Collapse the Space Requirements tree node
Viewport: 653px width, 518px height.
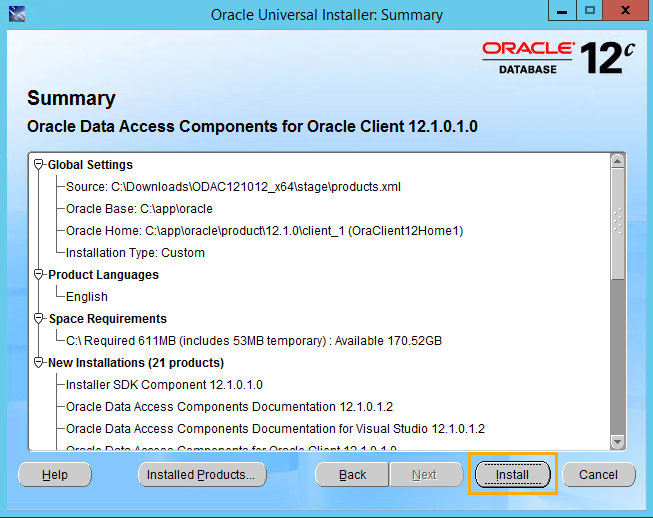pyautogui.click(x=38, y=319)
